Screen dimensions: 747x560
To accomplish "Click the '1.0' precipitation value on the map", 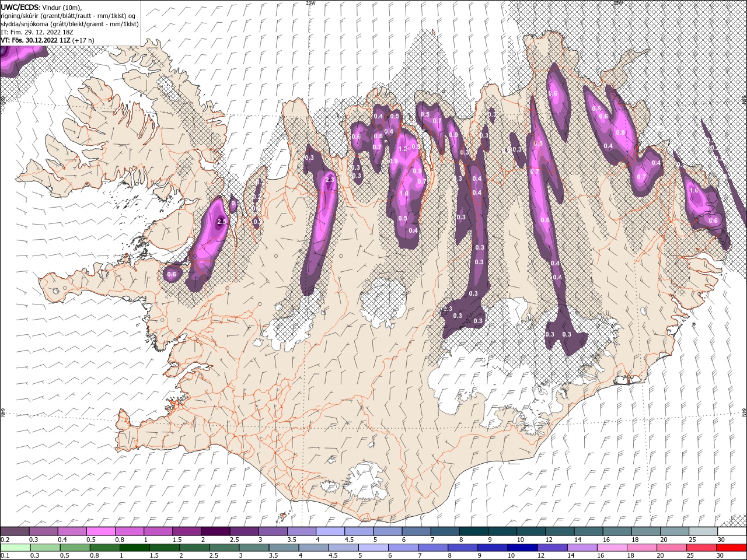I will click(x=404, y=194).
